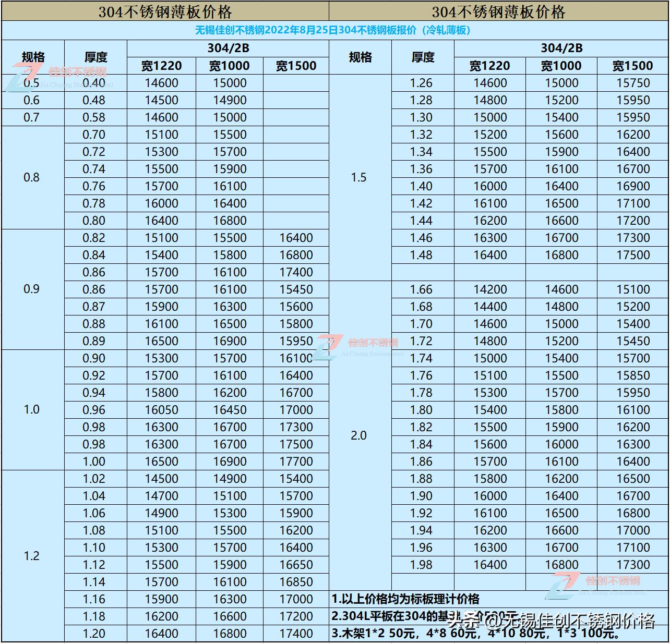Click the 2.0 specification group cell
The image size is (670, 644).
(359, 435)
